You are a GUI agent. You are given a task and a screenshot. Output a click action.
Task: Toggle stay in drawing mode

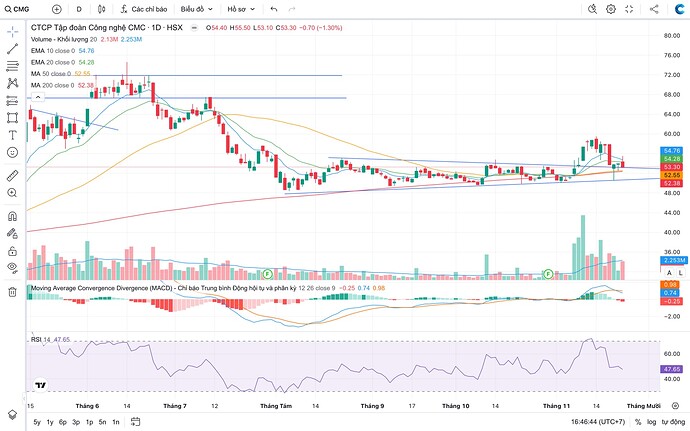[12, 233]
